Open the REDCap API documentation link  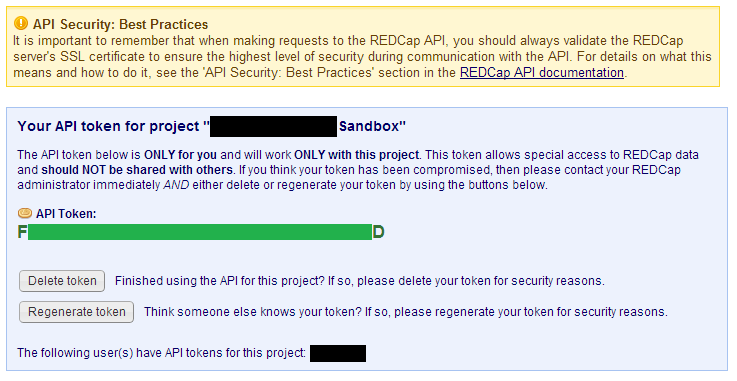541,73
